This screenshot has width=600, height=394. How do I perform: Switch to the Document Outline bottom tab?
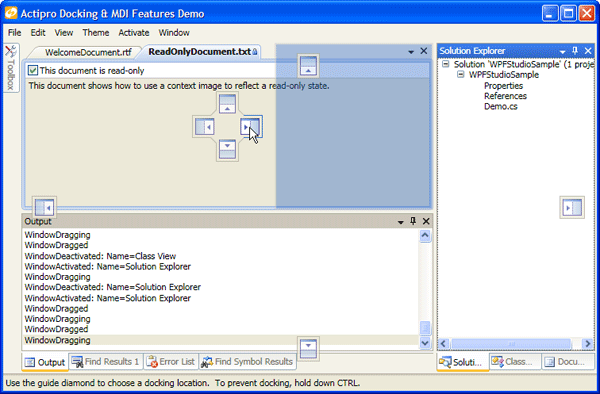[568, 361]
